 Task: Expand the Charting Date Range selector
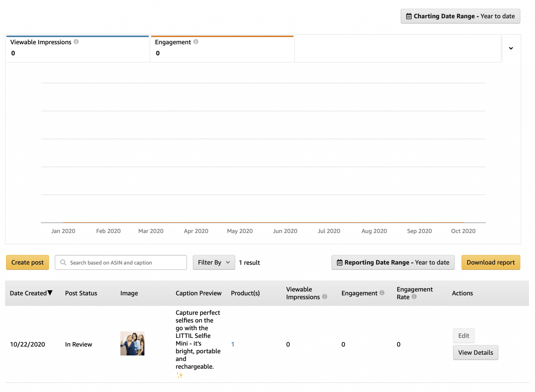pos(460,16)
